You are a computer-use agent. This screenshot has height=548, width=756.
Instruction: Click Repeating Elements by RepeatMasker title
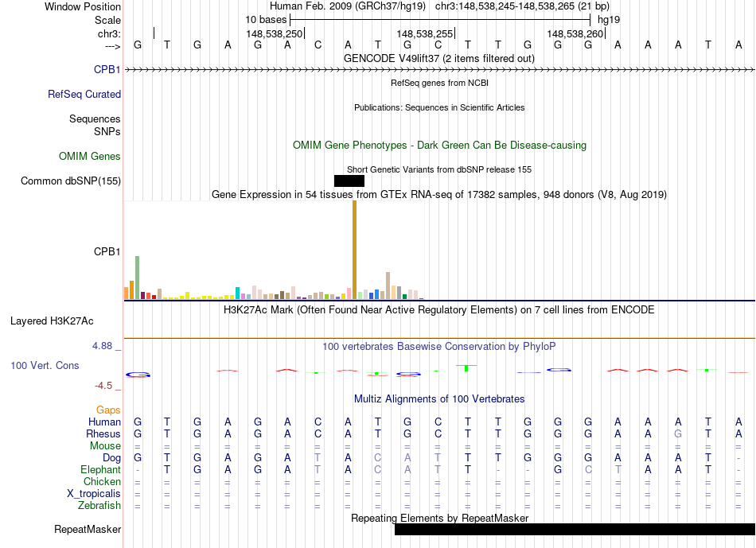tap(440, 518)
